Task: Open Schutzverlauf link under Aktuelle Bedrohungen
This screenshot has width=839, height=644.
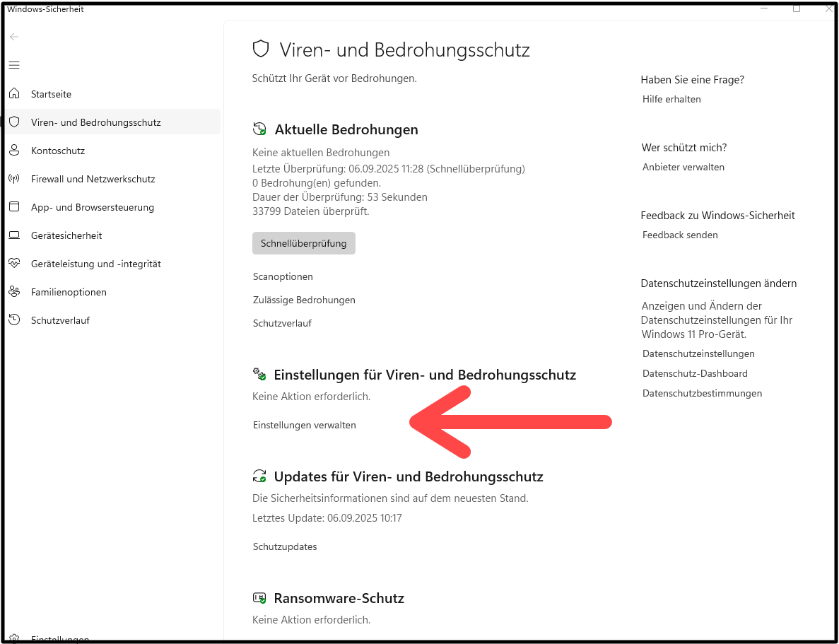Action: [283, 323]
